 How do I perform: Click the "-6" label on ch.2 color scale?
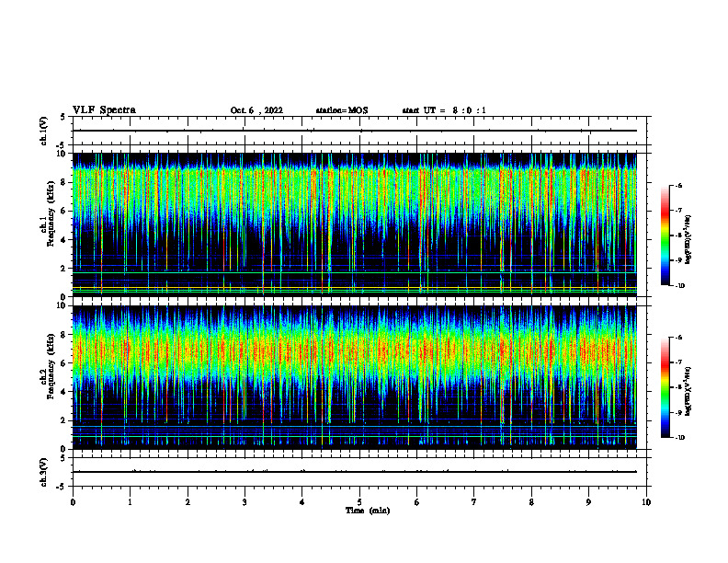678,338
